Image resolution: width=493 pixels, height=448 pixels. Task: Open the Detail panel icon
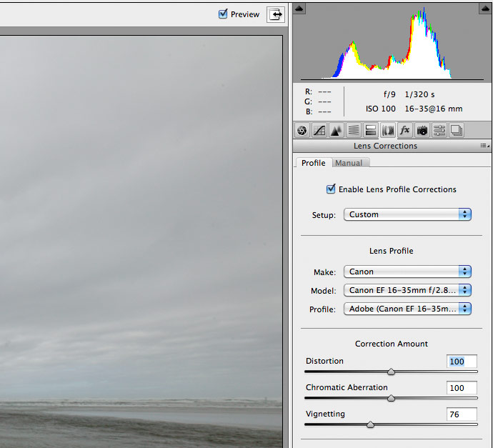(x=336, y=130)
